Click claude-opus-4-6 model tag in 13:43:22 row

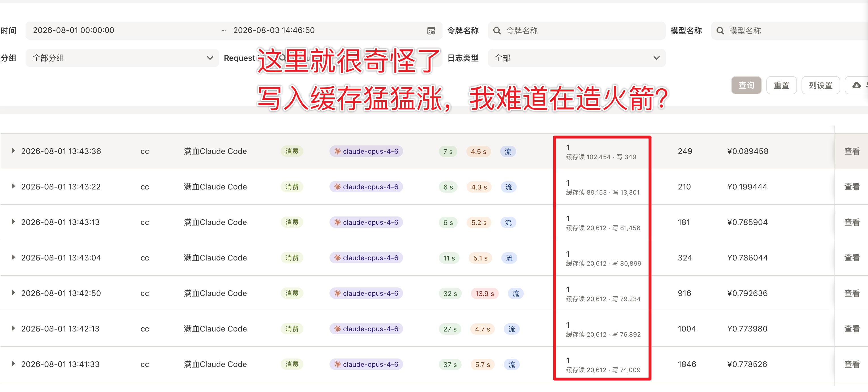[366, 187]
